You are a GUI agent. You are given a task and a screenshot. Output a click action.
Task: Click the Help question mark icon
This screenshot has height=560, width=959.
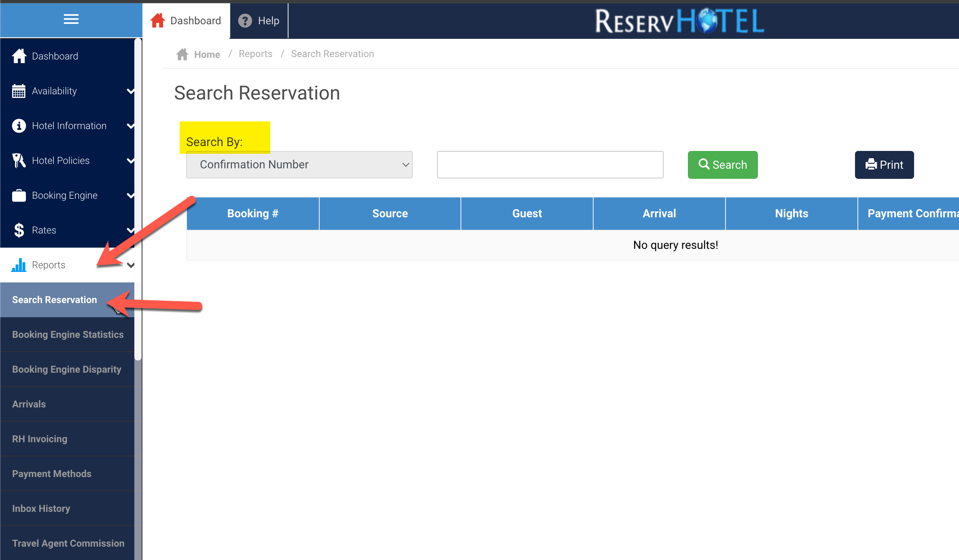coord(245,21)
